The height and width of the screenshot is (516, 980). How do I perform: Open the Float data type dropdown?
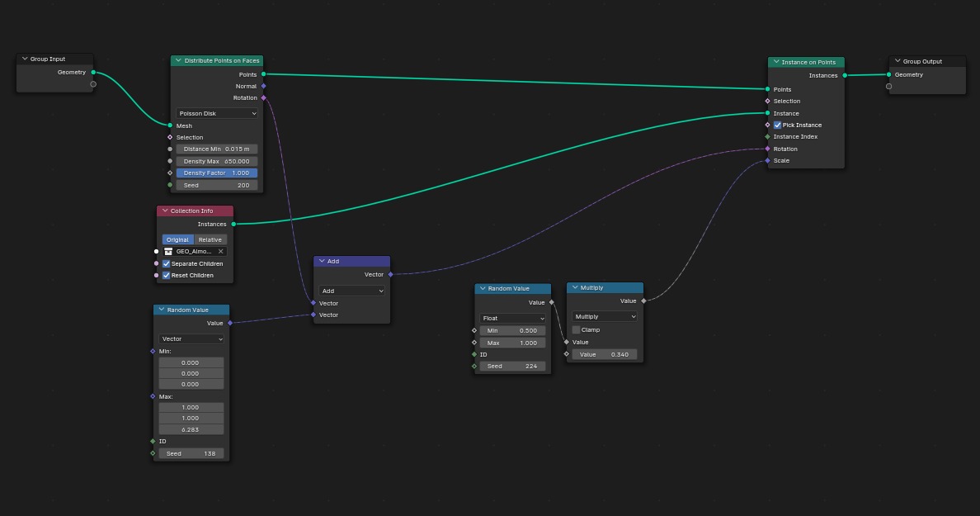512,319
